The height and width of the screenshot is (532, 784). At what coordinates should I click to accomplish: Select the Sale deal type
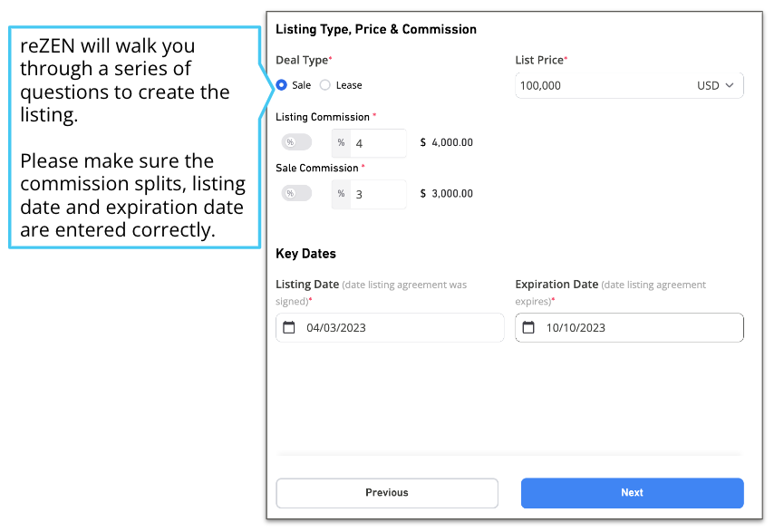[282, 85]
